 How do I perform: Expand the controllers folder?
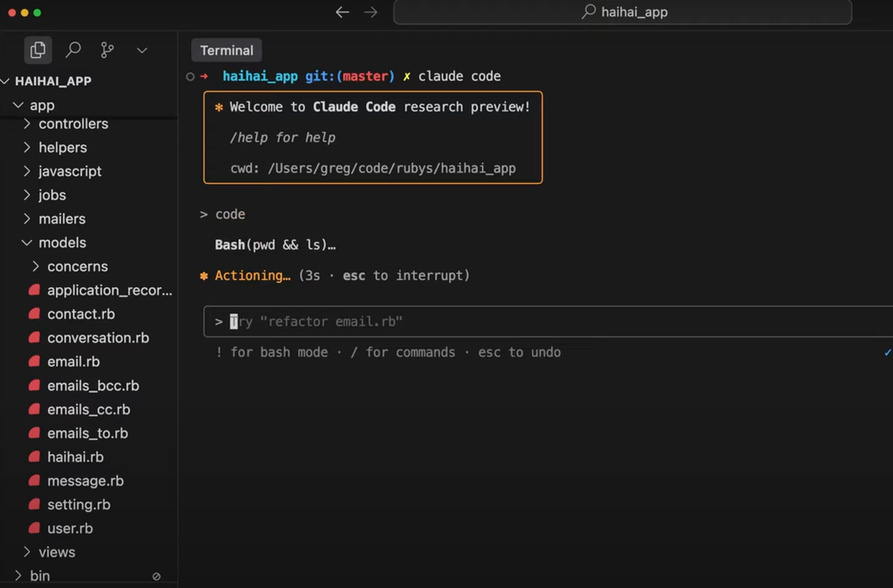pyautogui.click(x=73, y=123)
